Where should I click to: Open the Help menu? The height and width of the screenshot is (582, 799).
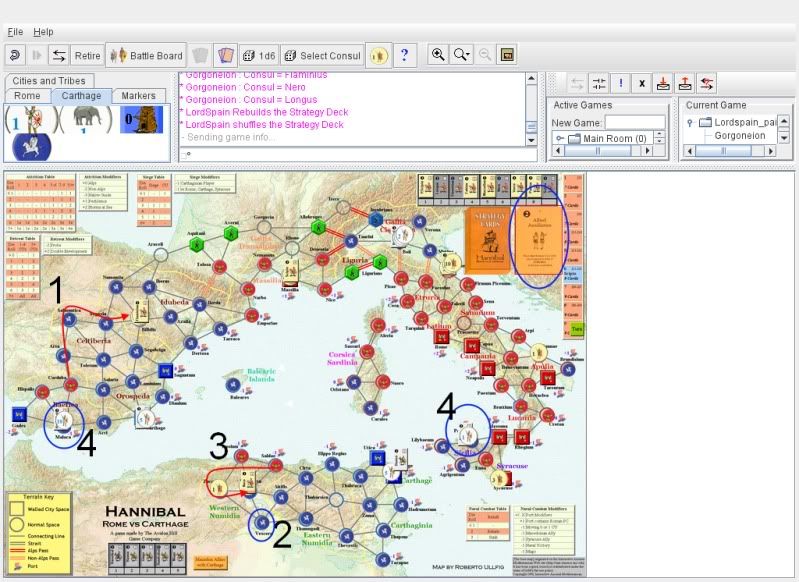coord(43,32)
